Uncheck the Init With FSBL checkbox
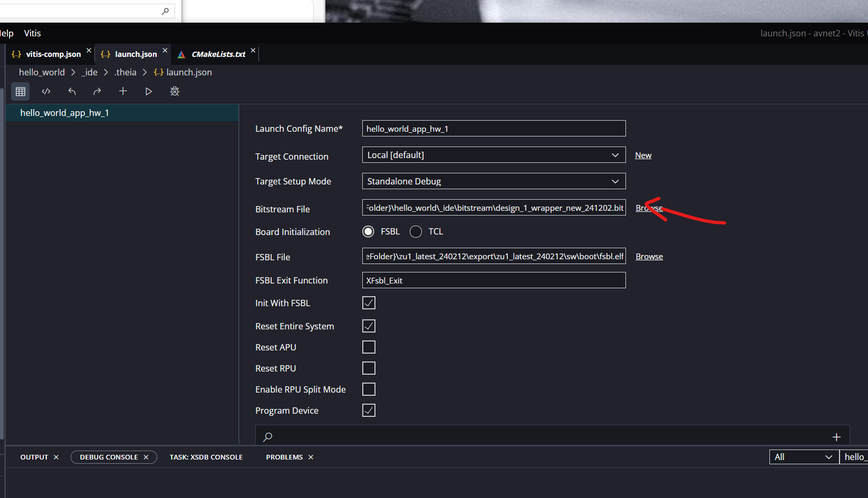The height and width of the screenshot is (498, 868). (369, 303)
